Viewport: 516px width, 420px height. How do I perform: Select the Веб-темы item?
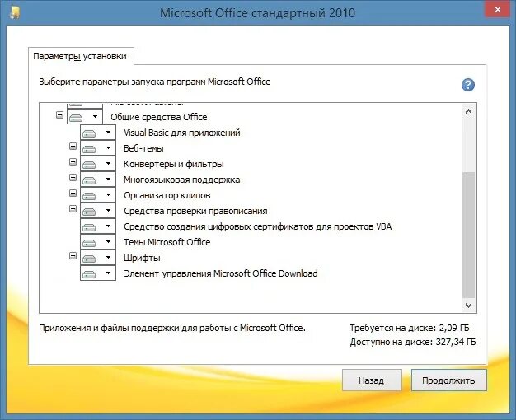143,148
